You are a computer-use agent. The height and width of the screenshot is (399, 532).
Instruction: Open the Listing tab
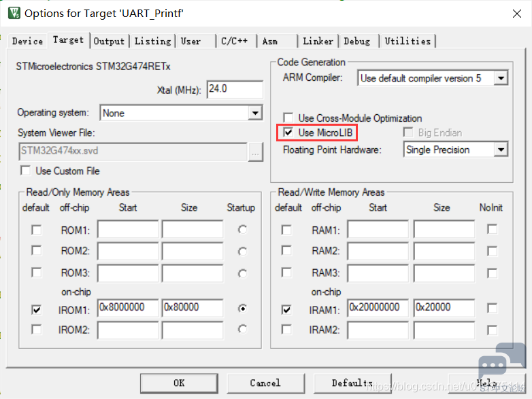152,41
